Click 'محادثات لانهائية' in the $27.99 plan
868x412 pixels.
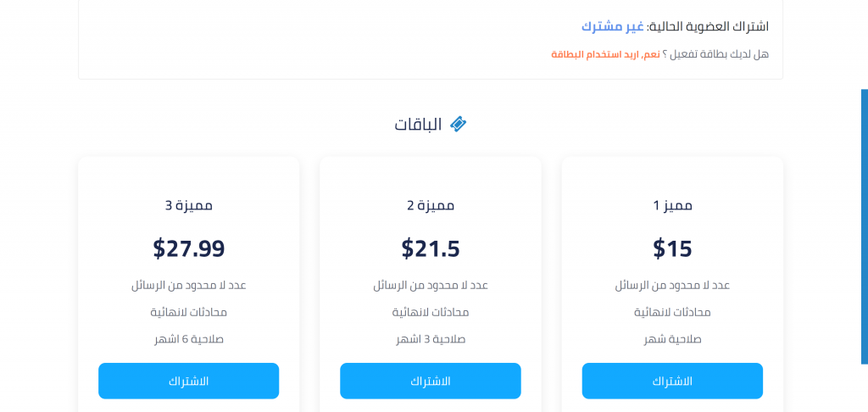click(x=189, y=312)
